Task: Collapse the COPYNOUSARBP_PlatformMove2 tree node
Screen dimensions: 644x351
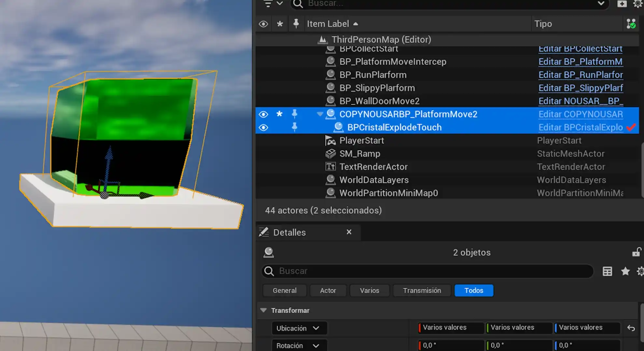Action: click(x=320, y=114)
